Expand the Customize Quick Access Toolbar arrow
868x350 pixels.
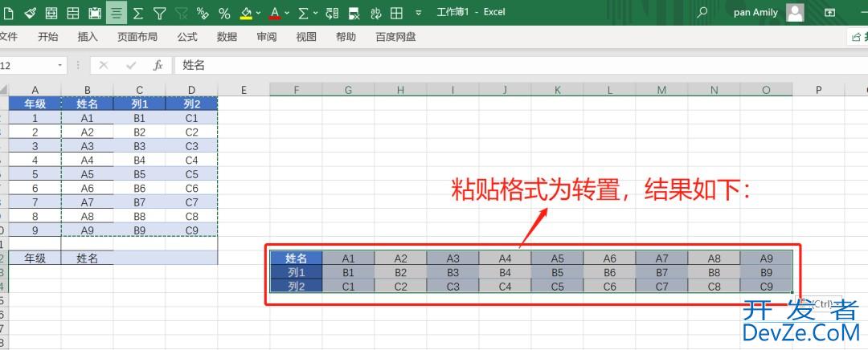[418, 13]
